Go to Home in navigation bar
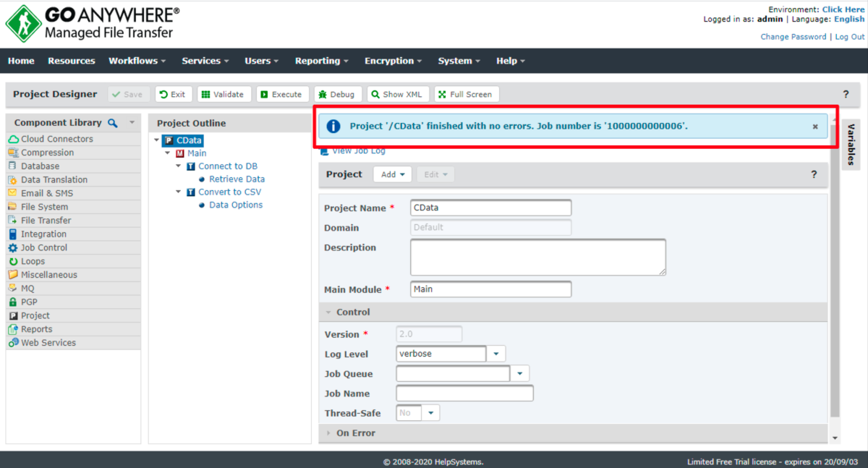 (21, 61)
